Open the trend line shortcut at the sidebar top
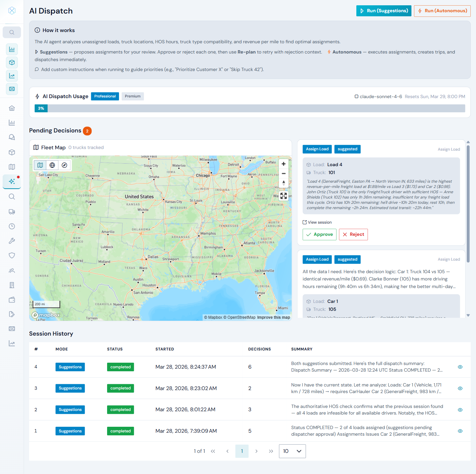Image resolution: width=476 pixels, height=474 pixels. pyautogui.click(x=12, y=76)
